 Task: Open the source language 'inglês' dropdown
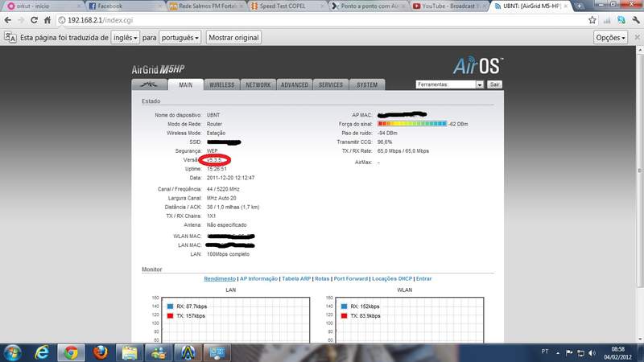pyautogui.click(x=126, y=37)
